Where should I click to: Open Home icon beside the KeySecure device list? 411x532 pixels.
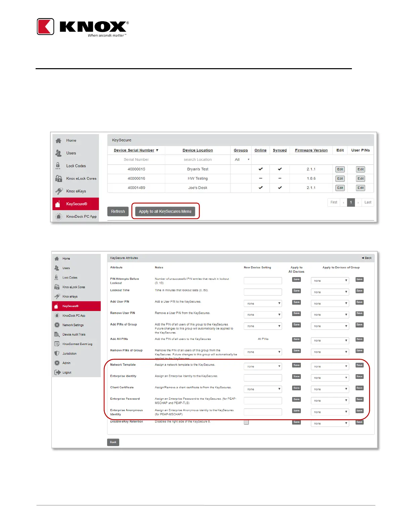[x=58, y=141]
